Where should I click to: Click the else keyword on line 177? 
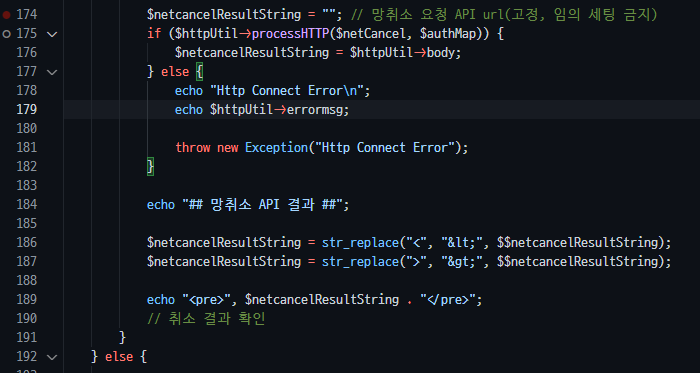pos(175,72)
